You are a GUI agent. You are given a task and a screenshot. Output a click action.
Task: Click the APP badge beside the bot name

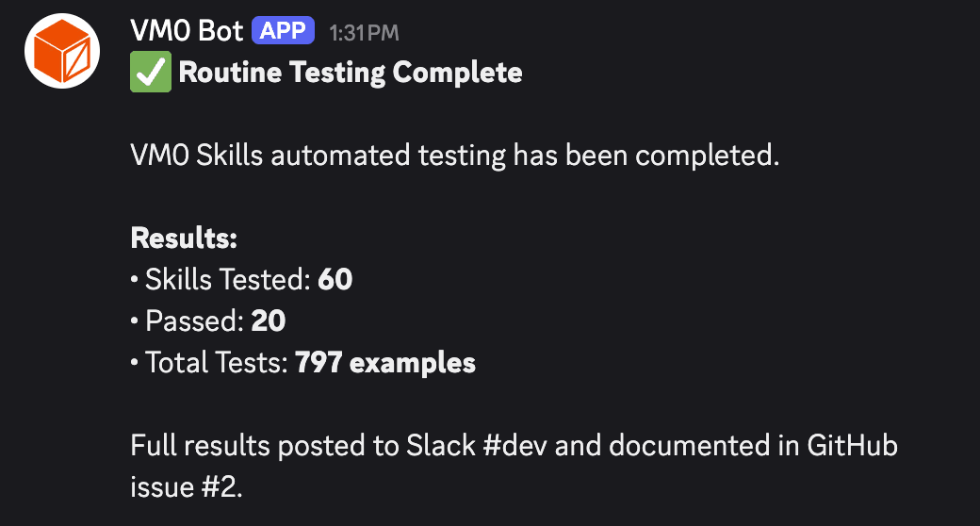coord(284,31)
